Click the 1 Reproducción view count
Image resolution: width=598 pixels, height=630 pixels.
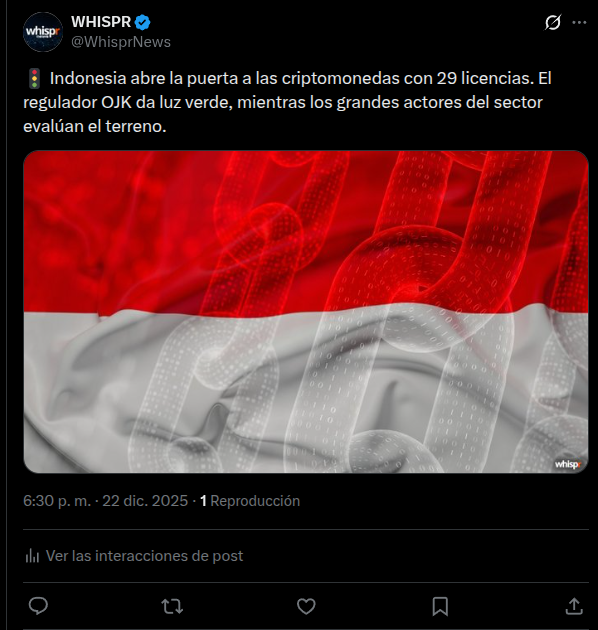pos(250,501)
